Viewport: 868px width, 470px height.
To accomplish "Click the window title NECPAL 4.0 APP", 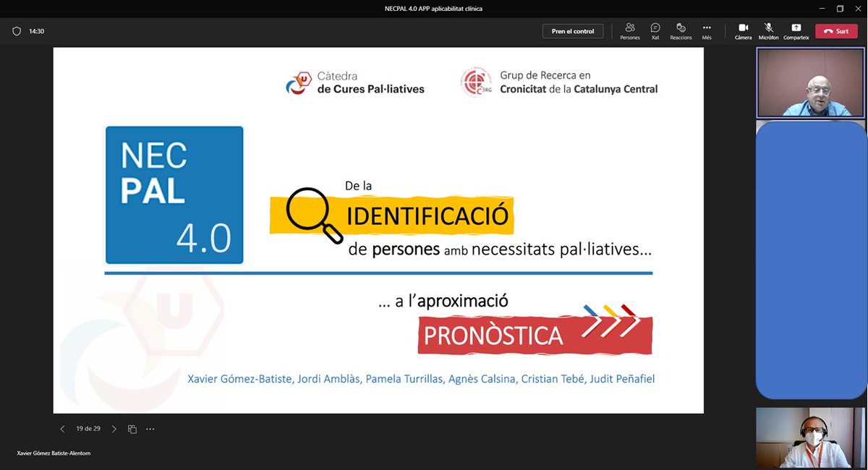I will pyautogui.click(x=433, y=9).
